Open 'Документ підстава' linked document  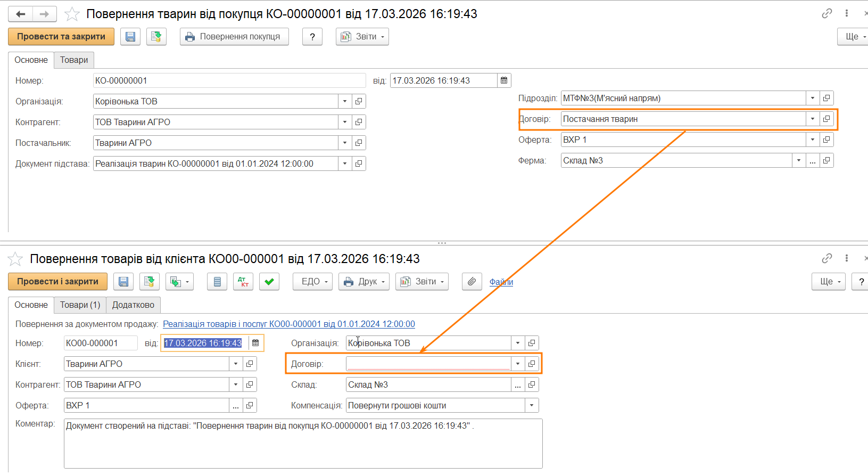[x=359, y=163]
